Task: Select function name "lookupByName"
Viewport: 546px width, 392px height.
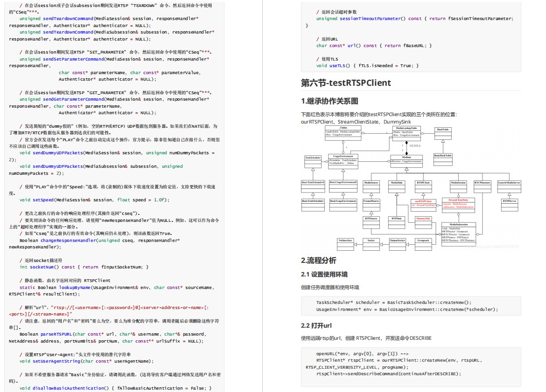Action: [x=75, y=288]
